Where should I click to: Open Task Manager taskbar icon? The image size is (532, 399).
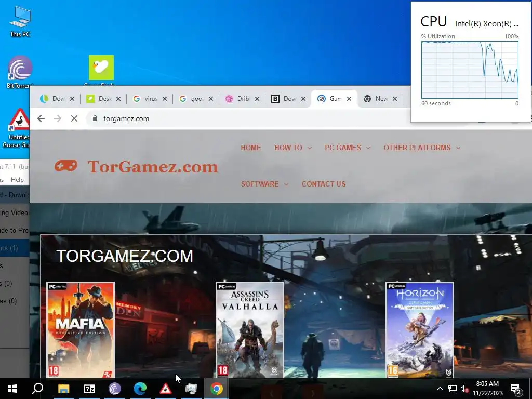tap(191, 389)
